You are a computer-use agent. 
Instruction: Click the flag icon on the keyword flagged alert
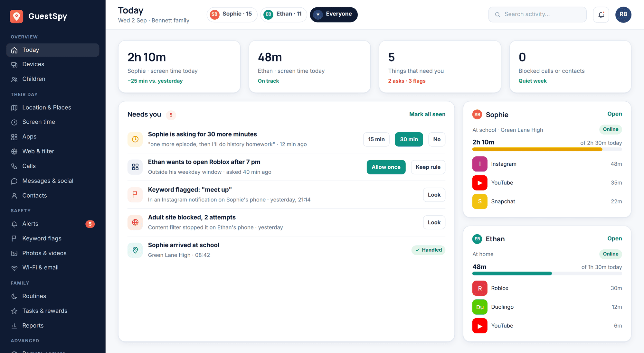click(x=135, y=195)
